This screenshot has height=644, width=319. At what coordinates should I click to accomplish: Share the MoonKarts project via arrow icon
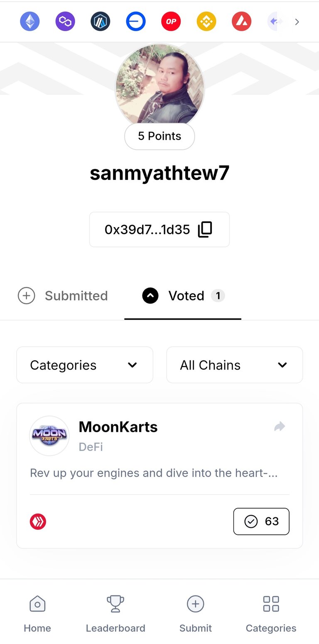[x=280, y=426]
